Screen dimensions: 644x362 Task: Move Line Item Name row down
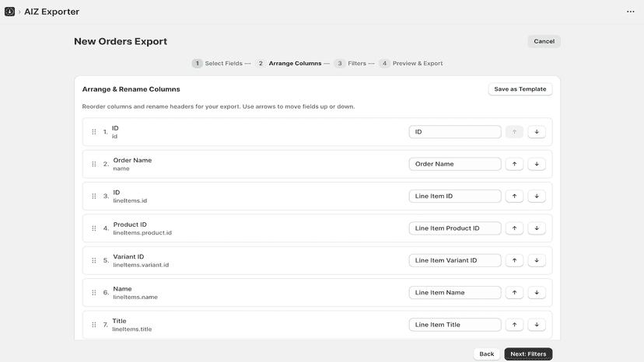[537, 293]
